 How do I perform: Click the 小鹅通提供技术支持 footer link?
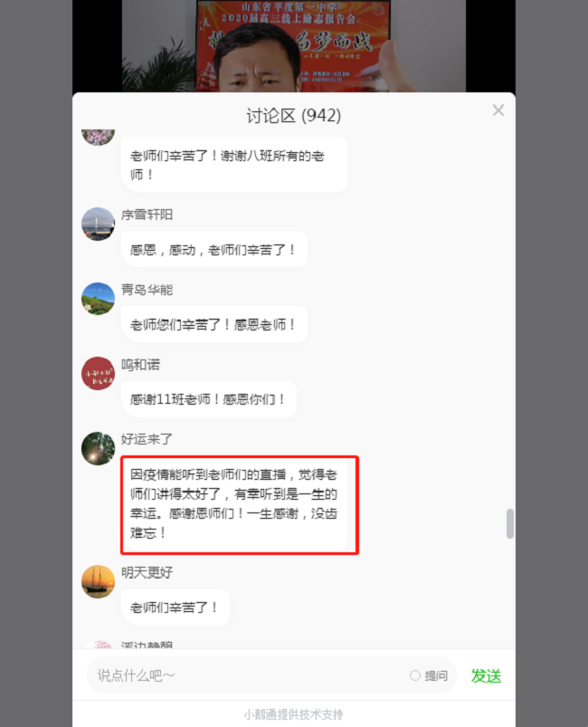(x=293, y=714)
